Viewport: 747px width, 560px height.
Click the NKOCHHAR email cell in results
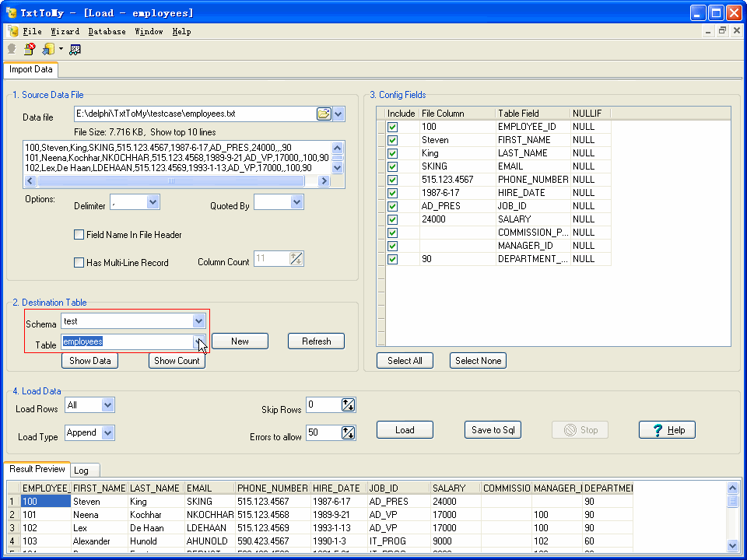coord(209,515)
